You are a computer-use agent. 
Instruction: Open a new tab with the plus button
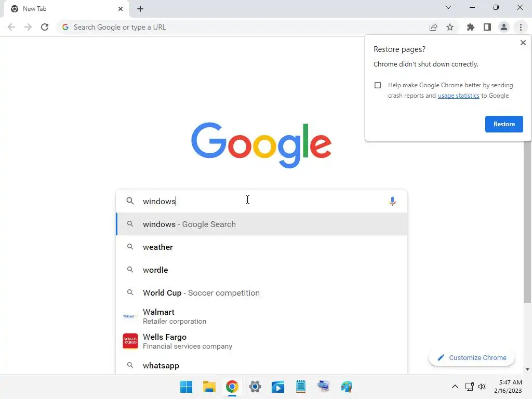coord(140,9)
